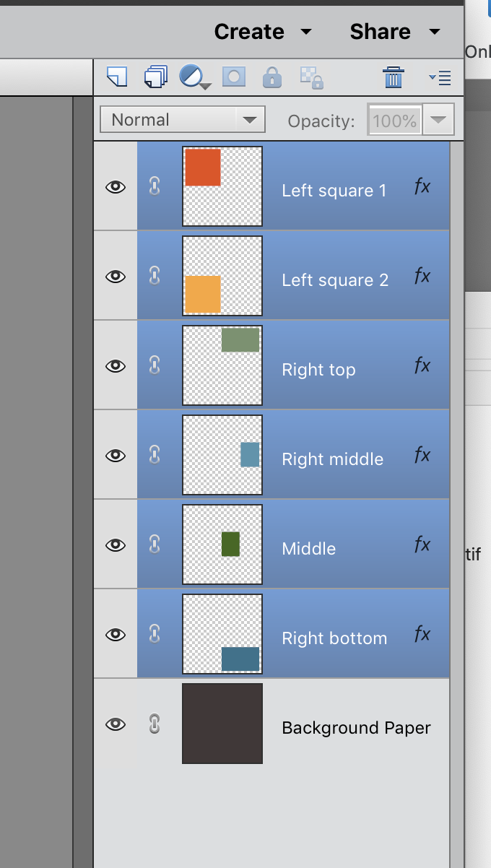Click fx icon on Right bottom layer

(422, 635)
